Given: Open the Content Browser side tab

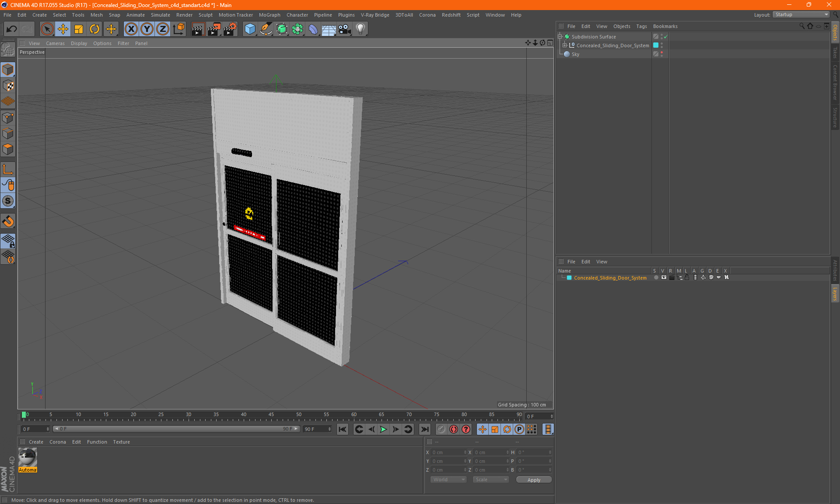Looking at the screenshot, I should [835, 82].
